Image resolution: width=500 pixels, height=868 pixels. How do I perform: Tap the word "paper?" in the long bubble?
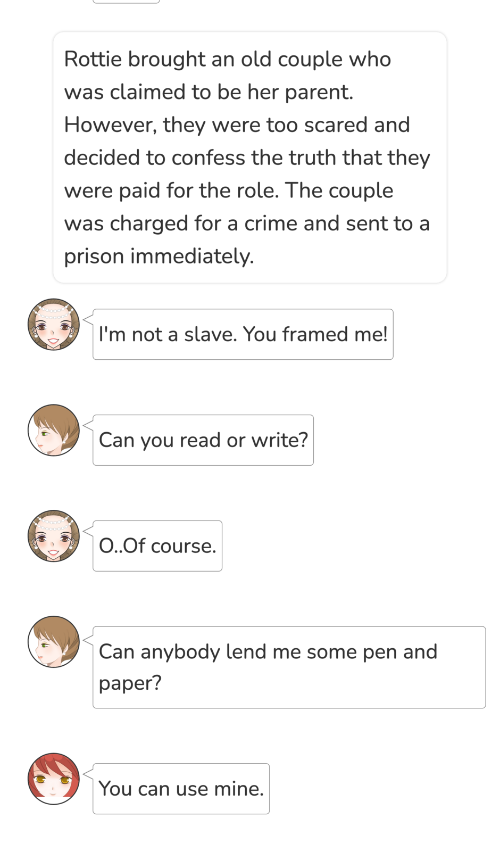tap(130, 683)
